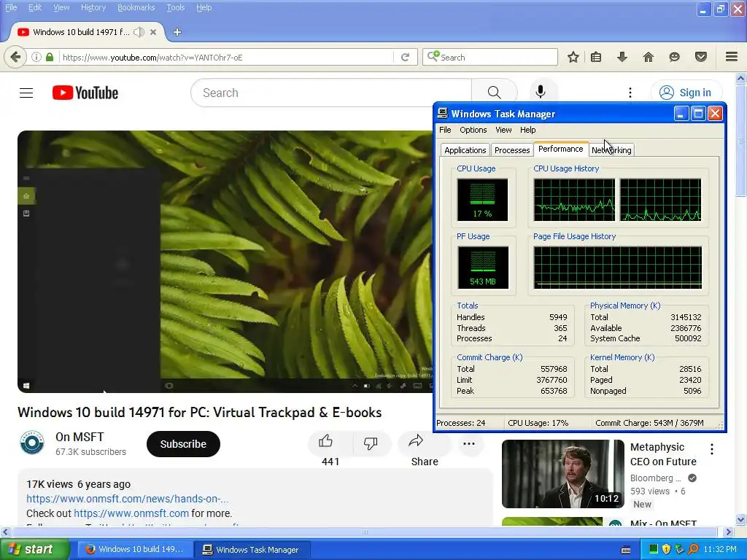Image resolution: width=747 pixels, height=560 pixels.
Task: Click Sign in button on YouTube
Action: pos(686,93)
